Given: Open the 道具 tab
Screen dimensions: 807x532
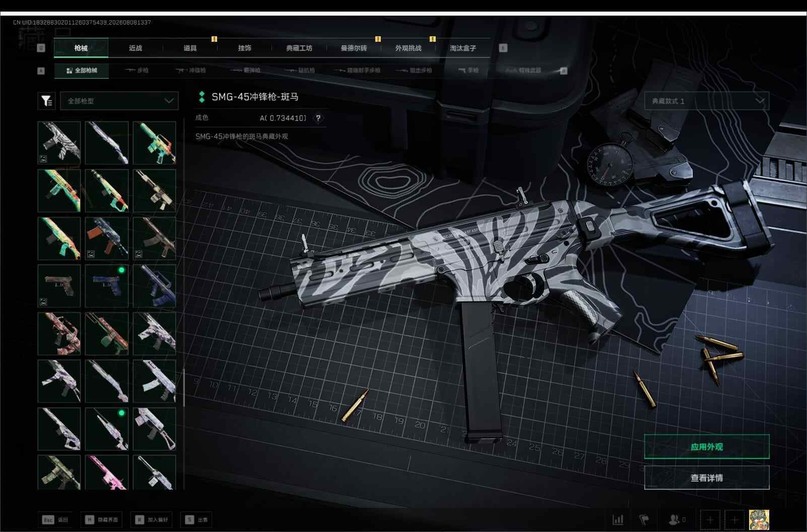Looking at the screenshot, I should 190,48.
